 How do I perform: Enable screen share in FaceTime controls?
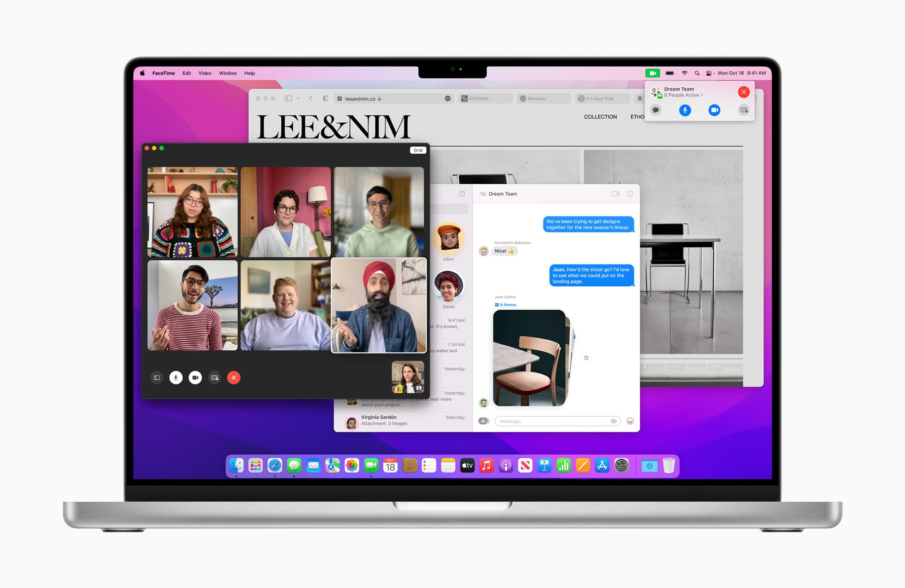pyautogui.click(x=215, y=377)
